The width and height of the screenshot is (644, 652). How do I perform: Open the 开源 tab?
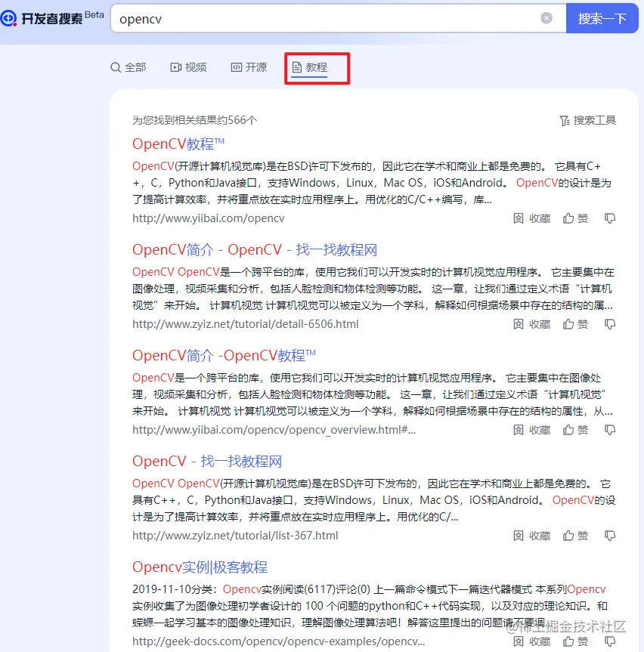tap(249, 67)
